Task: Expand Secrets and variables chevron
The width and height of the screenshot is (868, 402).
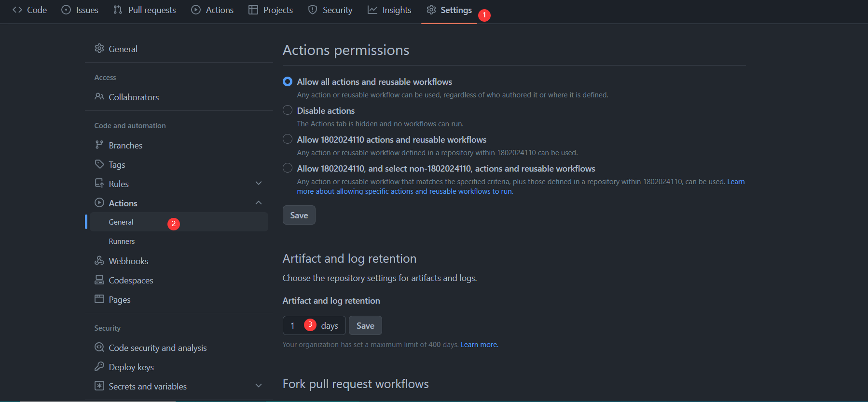Action: pyautogui.click(x=259, y=386)
